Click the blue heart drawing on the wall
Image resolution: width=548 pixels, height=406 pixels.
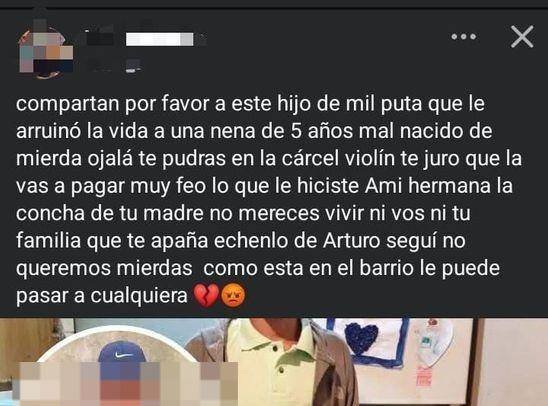point(361,338)
